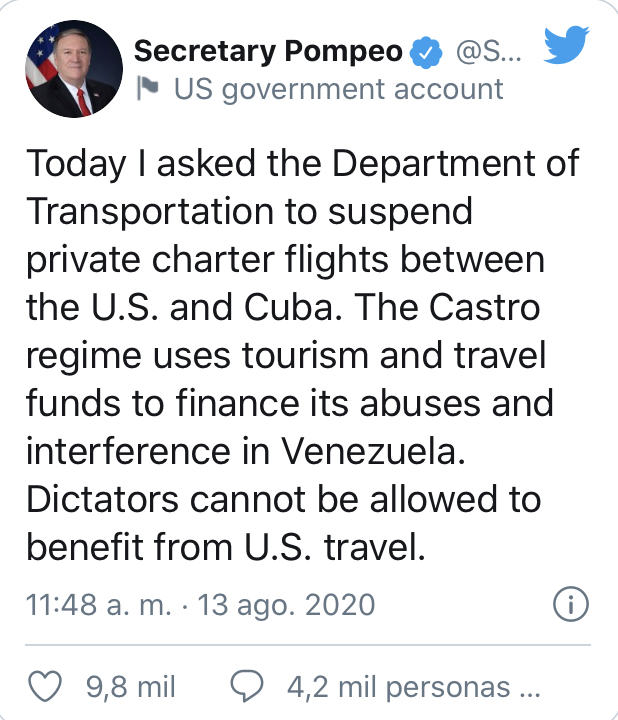618x720 pixels.
Task: Open the Secretary Pompeo display name
Action: pos(268,51)
